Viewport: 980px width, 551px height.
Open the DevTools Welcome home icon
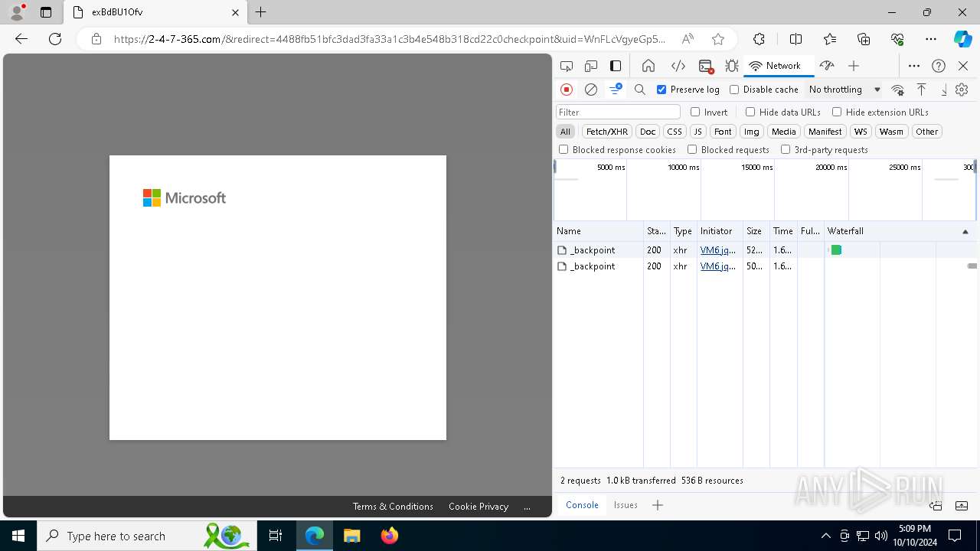648,66
